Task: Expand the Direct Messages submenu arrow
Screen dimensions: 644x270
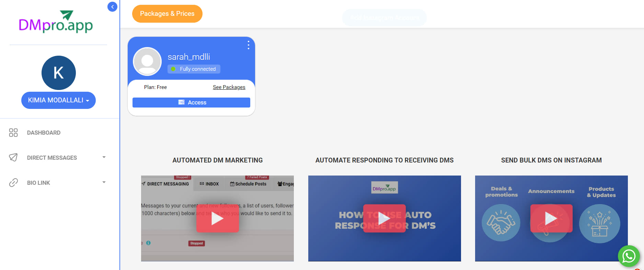Action: point(104,157)
